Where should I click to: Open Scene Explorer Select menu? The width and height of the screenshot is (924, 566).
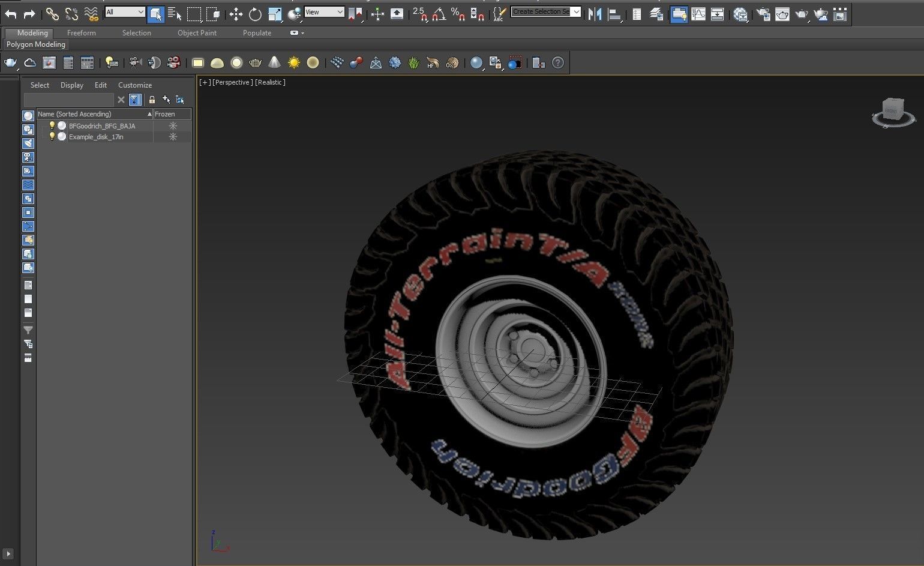pos(40,85)
